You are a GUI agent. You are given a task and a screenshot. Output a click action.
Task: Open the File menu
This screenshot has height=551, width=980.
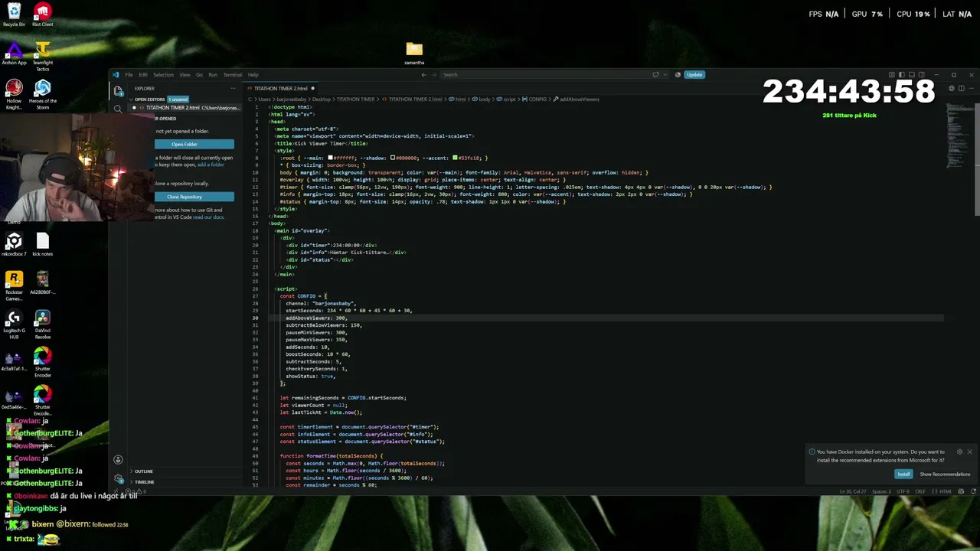(x=129, y=75)
